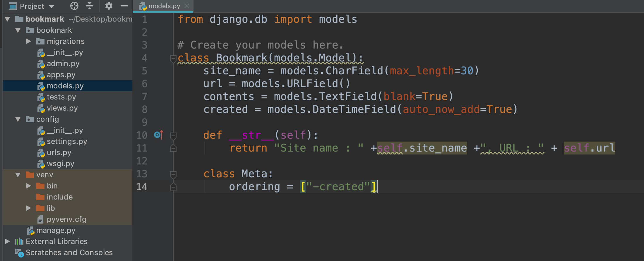Open settings.py in the config folder

(67, 141)
